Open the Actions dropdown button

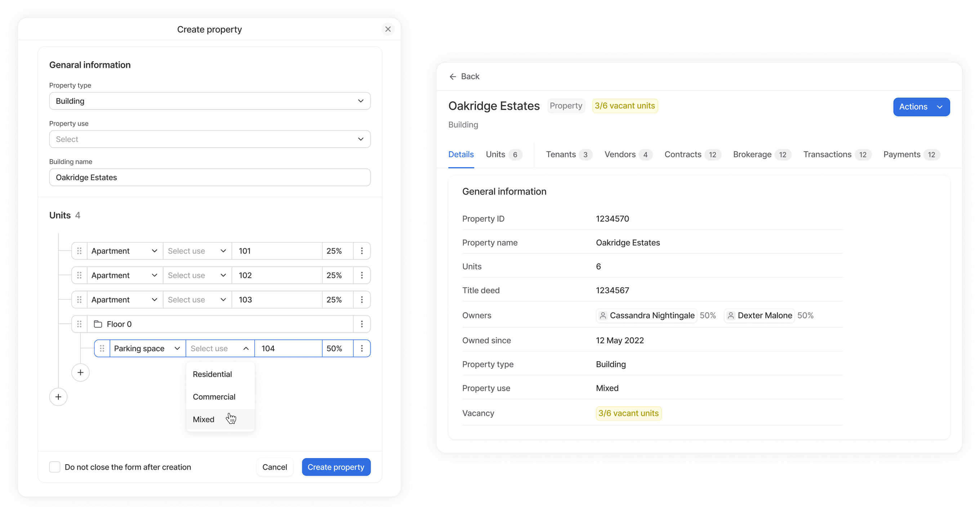tap(921, 107)
